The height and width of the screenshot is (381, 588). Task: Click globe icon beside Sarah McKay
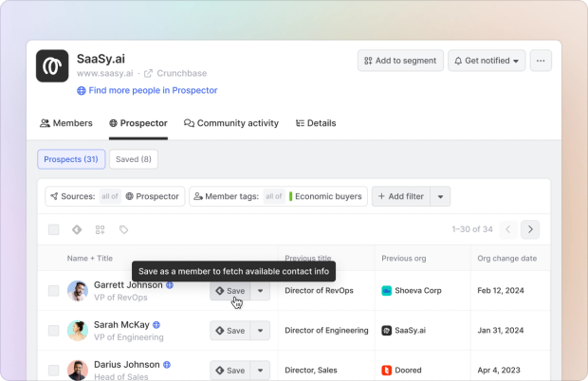156,325
